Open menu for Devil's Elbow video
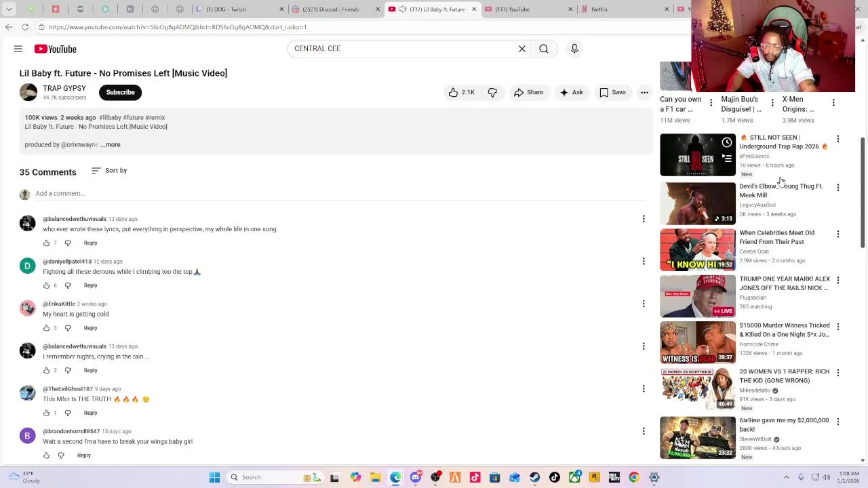This screenshot has height=488, width=868. click(x=838, y=187)
